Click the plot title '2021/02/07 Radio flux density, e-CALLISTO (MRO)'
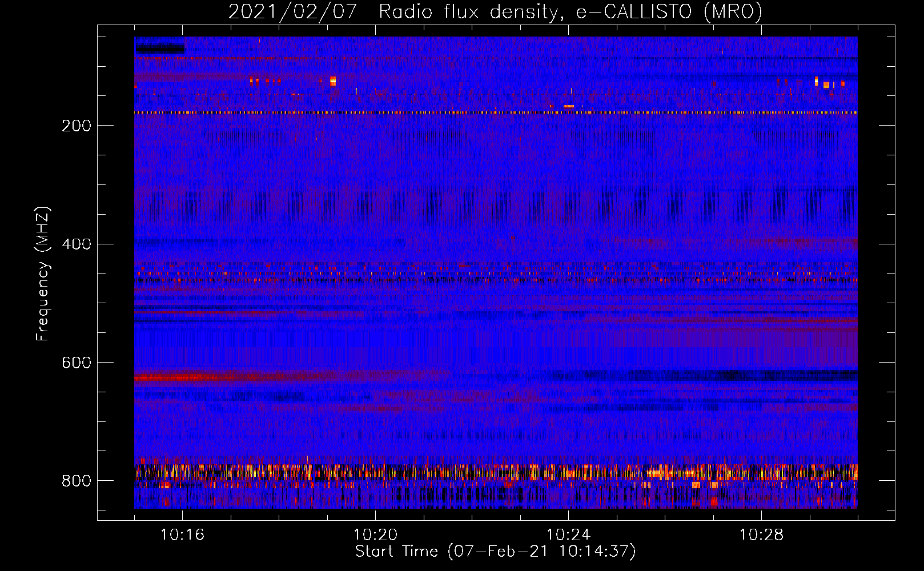 (495, 11)
